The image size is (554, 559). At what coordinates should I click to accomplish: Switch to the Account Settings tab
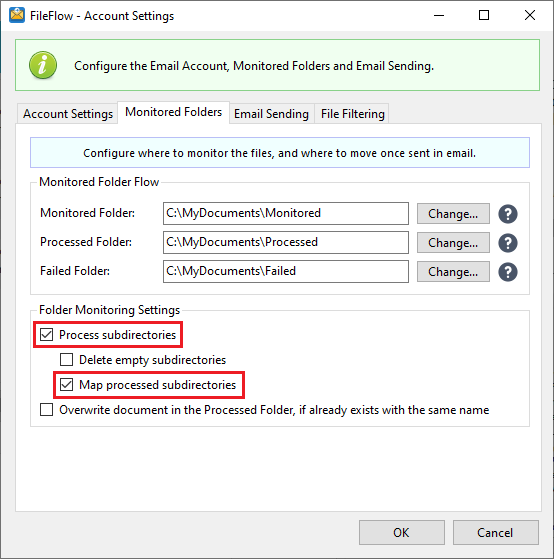pos(68,114)
